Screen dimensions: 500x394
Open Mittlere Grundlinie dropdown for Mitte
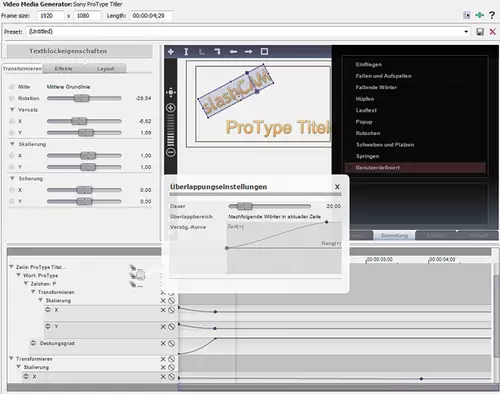pyautogui.click(x=68, y=87)
